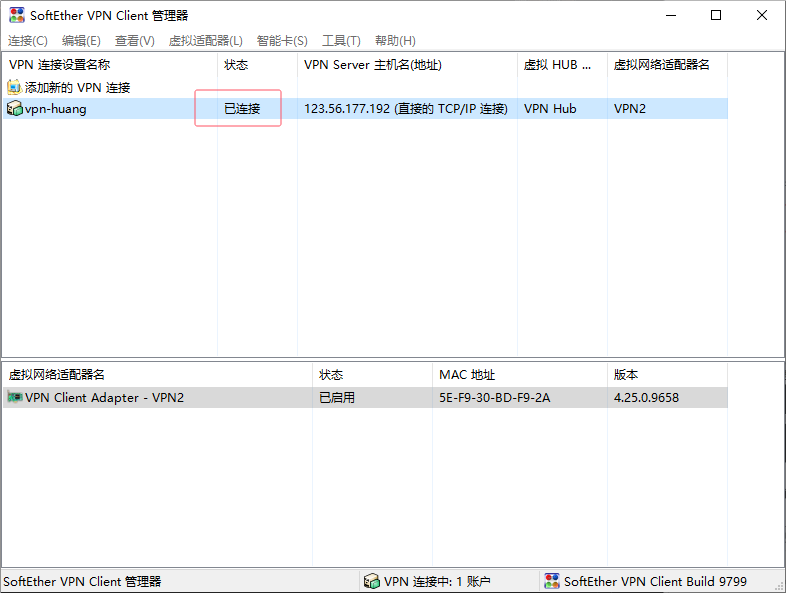Click the 已启用 adapter status cell
This screenshot has width=786, height=593.
click(337, 398)
